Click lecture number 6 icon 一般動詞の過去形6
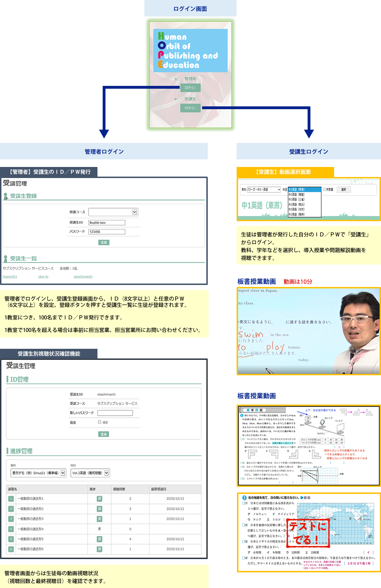This screenshot has width=381, height=588. point(11,549)
